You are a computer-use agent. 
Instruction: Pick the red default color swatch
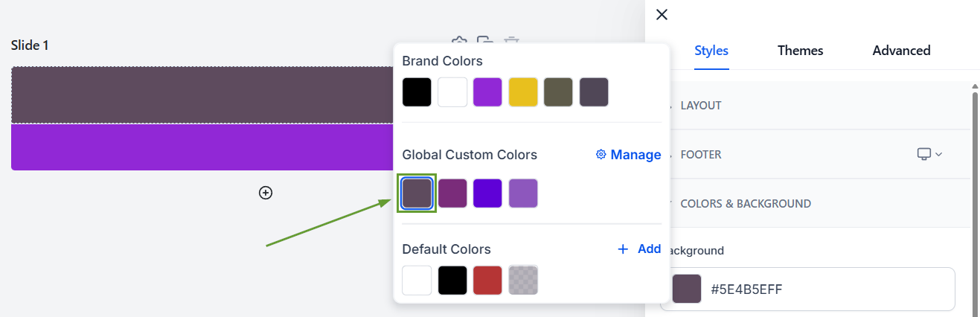click(x=487, y=281)
